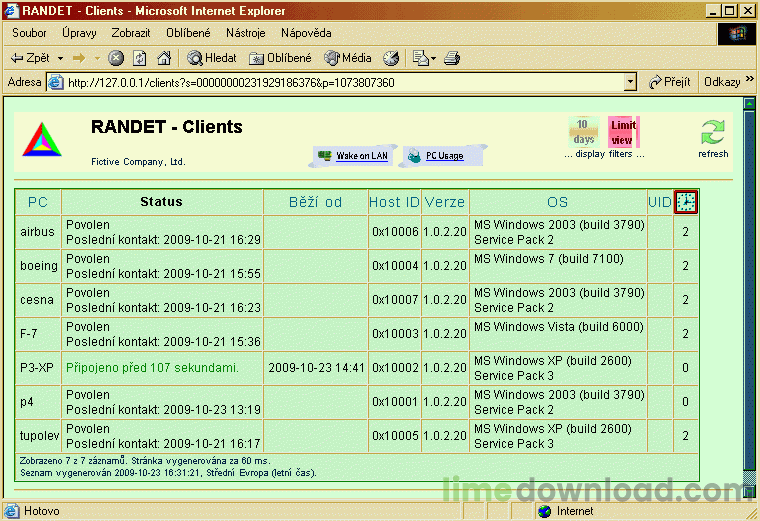Sort by the Verze column header
This screenshot has width=760, height=521.
445,202
